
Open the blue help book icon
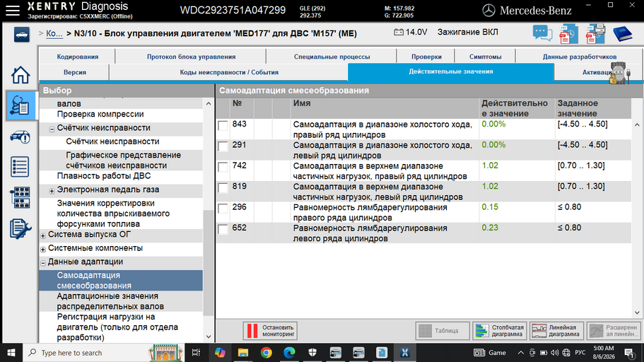pyautogui.click(x=622, y=34)
